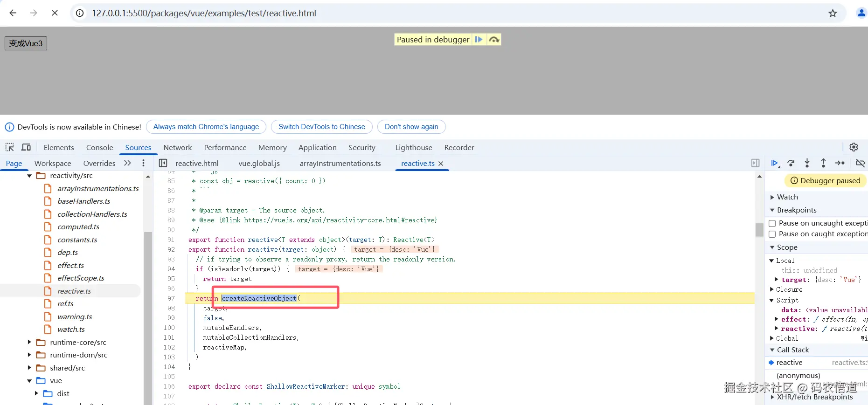Image resolution: width=868 pixels, height=405 pixels.
Task: Switch to the Network tab
Action: [177, 147]
